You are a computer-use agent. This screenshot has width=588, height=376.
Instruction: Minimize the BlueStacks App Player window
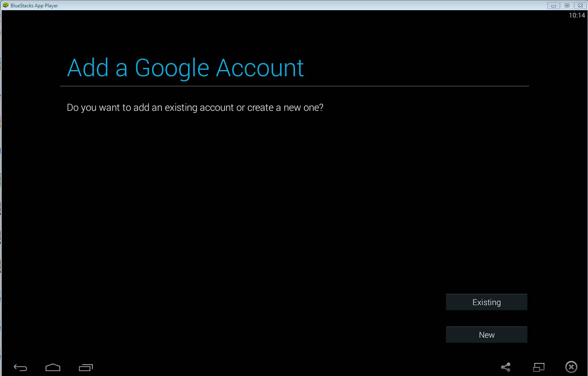553,5
